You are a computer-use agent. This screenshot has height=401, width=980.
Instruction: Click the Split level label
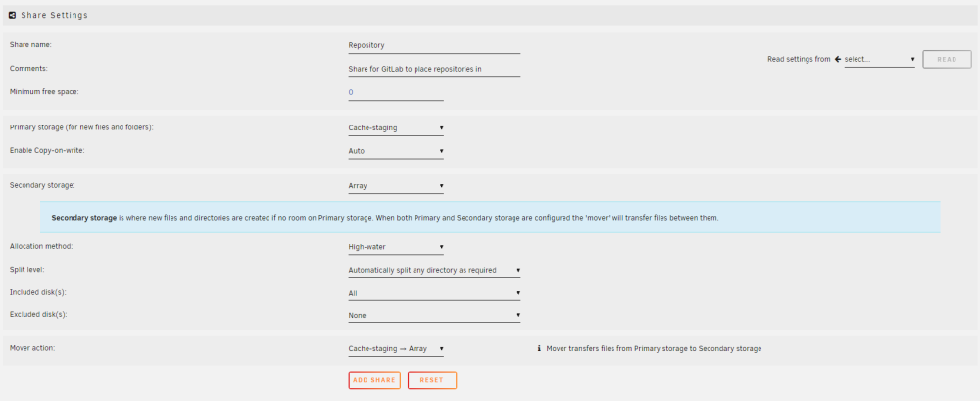tap(26, 269)
